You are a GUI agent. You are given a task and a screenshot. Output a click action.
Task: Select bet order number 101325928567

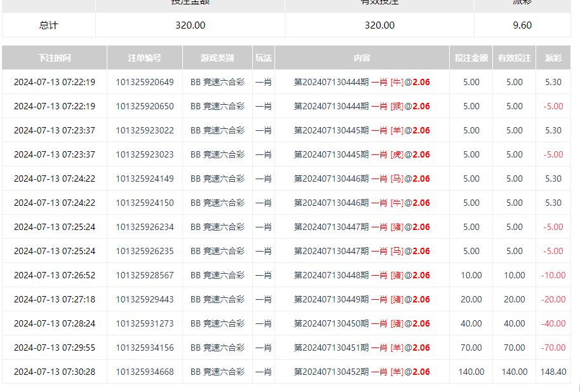[144, 275]
